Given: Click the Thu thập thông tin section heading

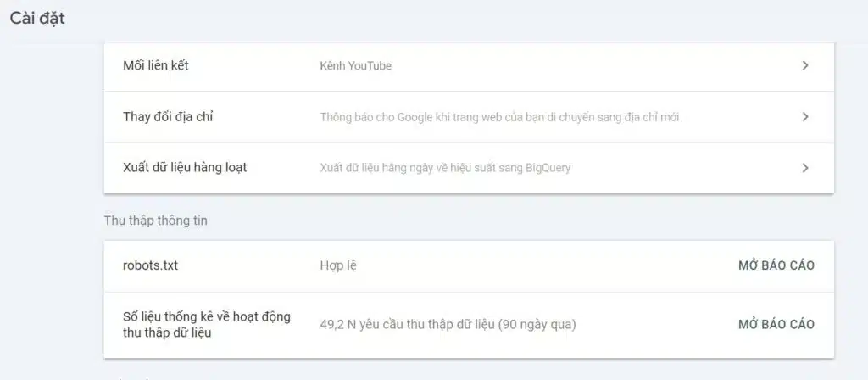Looking at the screenshot, I should click(155, 221).
